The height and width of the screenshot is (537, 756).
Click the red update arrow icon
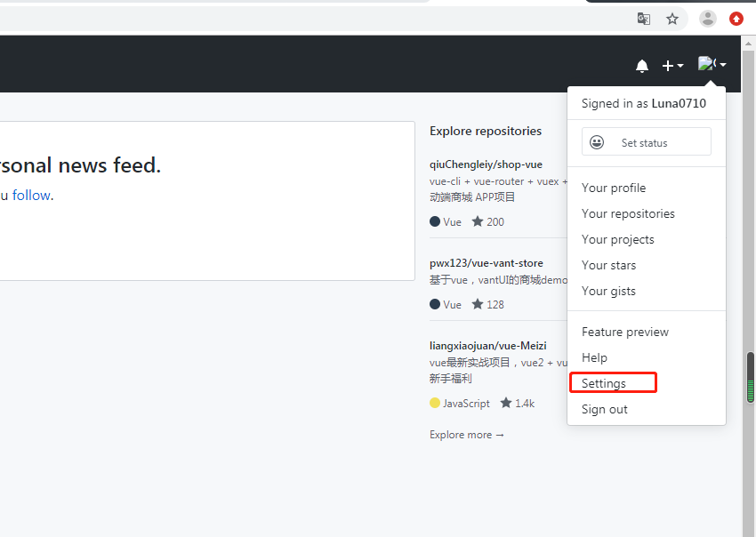coord(736,20)
